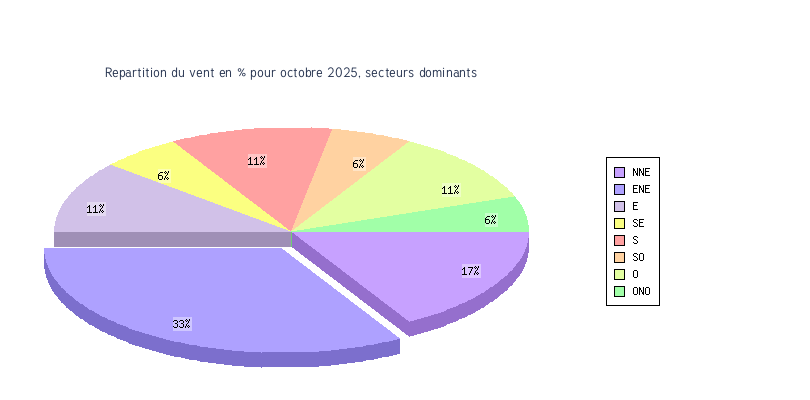Click the ONO legend label text

[641, 291]
